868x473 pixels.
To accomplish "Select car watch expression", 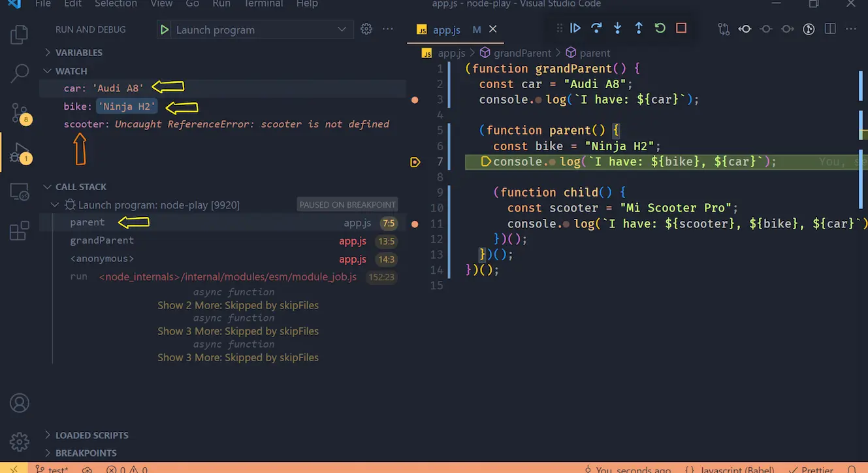I will (x=222, y=88).
